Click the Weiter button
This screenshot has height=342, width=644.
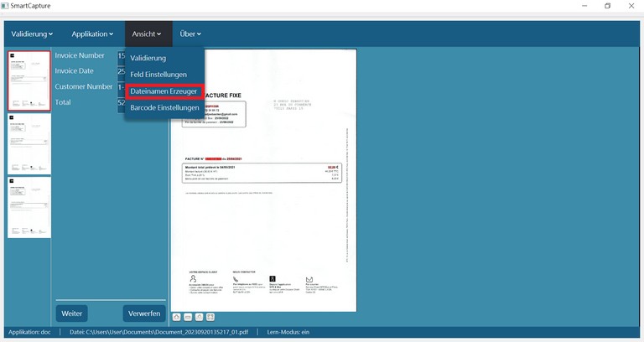[72, 313]
